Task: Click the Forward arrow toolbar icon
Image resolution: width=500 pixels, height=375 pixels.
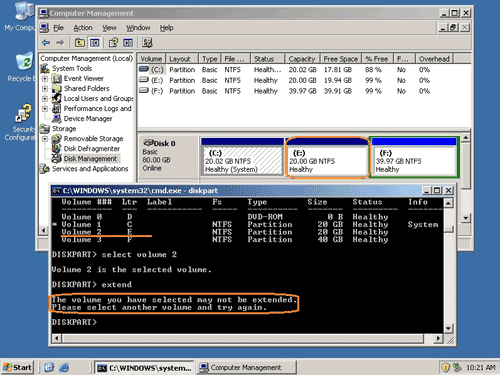Action: [60, 43]
